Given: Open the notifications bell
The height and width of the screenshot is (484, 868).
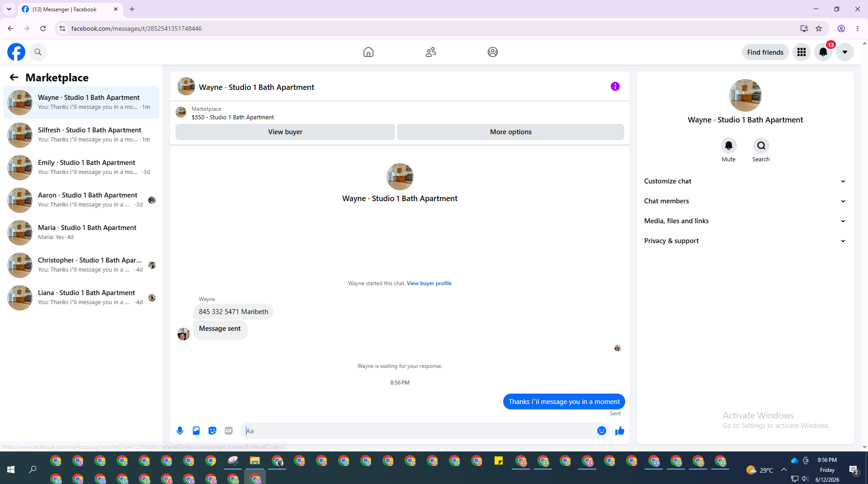Looking at the screenshot, I should pos(823,52).
